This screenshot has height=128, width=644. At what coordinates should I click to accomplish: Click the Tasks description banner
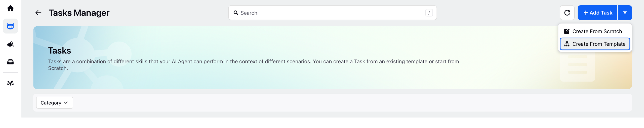[x=332, y=58]
